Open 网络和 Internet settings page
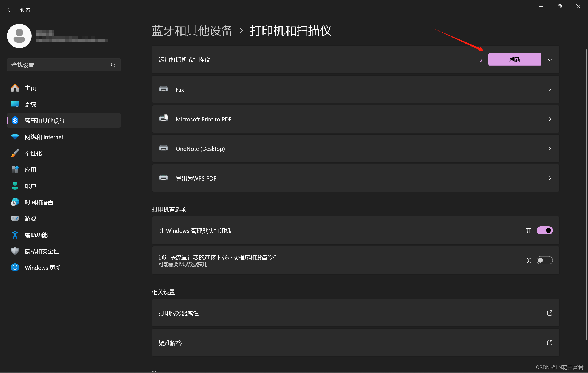 [x=44, y=137]
